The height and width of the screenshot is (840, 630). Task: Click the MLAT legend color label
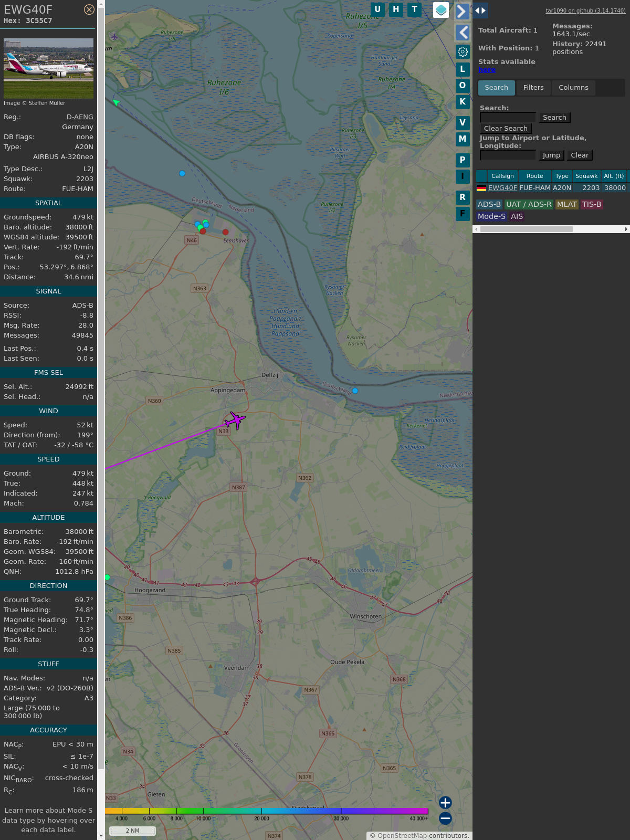pos(567,205)
